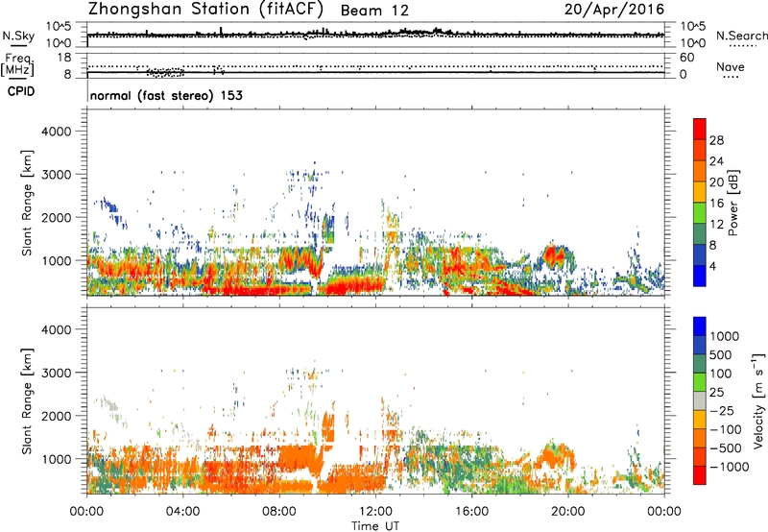The image size is (768, 532).
Task: Click the "N.Sky" legend label
Action: (18, 36)
